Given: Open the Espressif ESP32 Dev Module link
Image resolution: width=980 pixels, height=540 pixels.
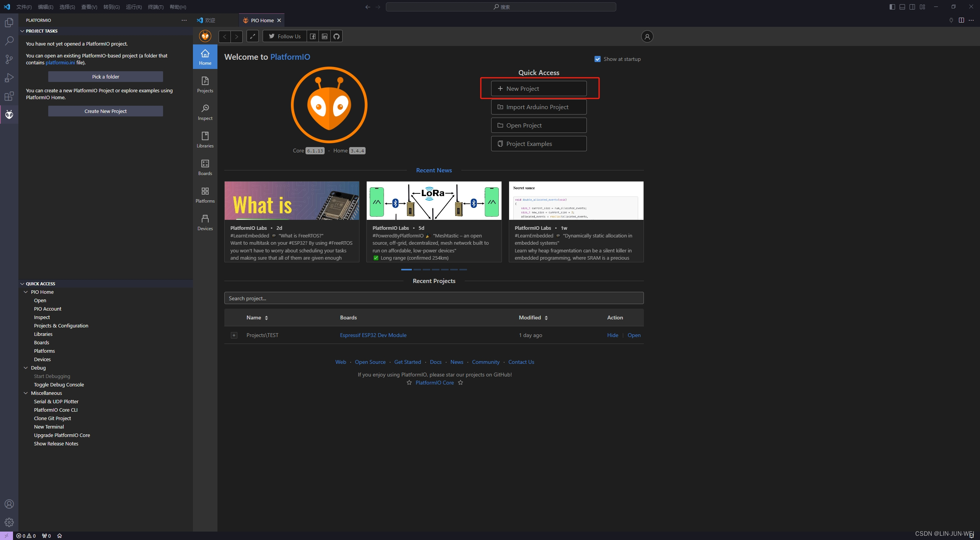Looking at the screenshot, I should 373,335.
